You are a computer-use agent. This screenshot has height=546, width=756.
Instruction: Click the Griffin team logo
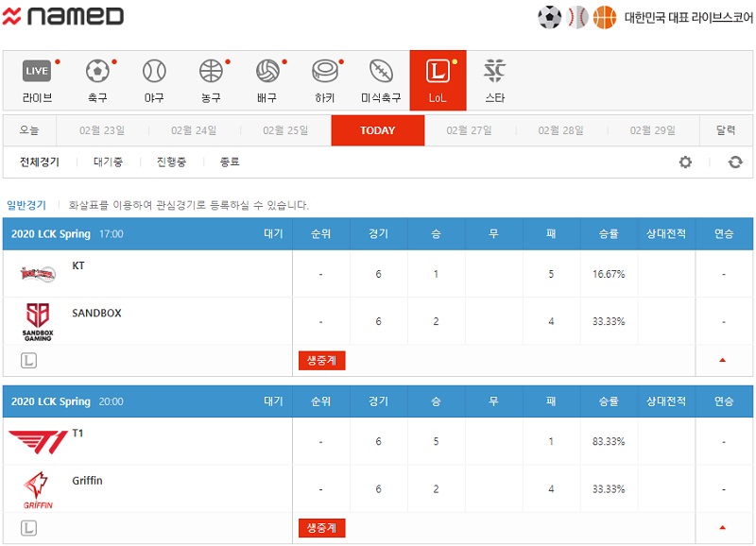click(38, 490)
